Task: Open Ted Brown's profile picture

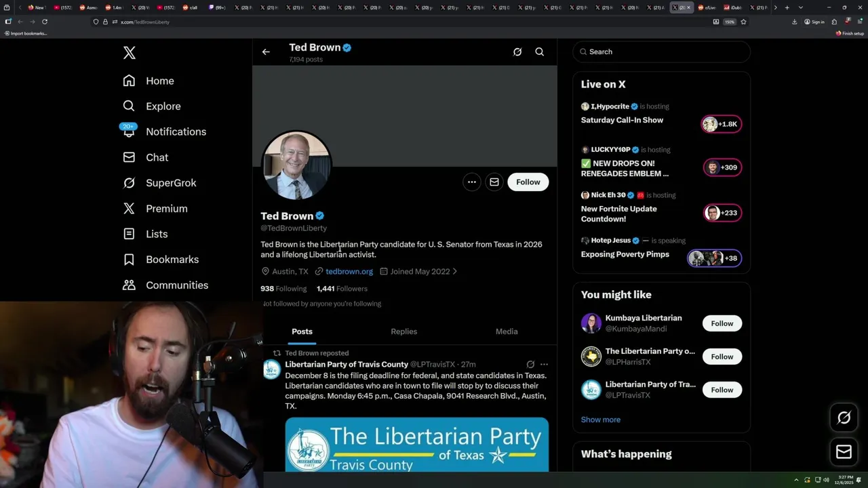Action: (296, 165)
